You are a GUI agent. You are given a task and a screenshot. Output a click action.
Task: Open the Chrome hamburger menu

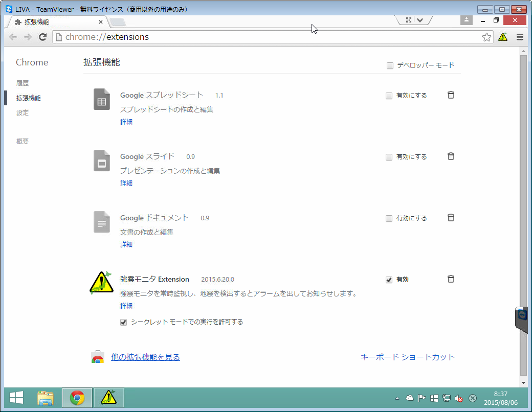[520, 37]
